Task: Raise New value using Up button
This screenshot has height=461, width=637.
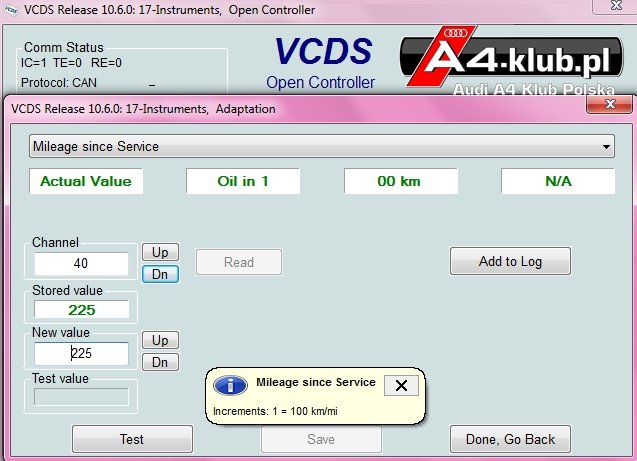Action: 160,340
